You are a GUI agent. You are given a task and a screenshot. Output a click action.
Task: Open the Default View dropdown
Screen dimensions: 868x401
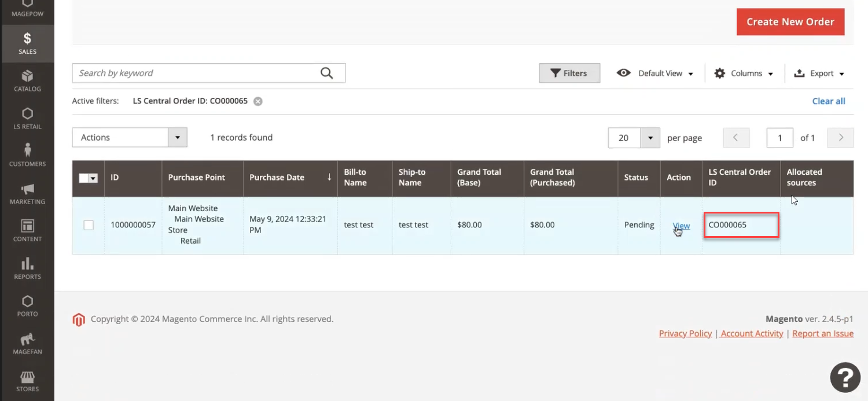[x=656, y=73]
